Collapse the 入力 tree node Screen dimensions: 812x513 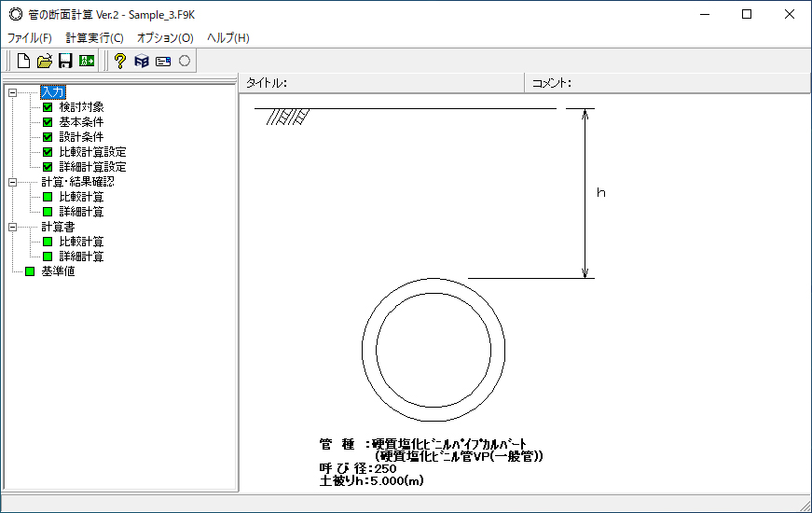(12, 92)
